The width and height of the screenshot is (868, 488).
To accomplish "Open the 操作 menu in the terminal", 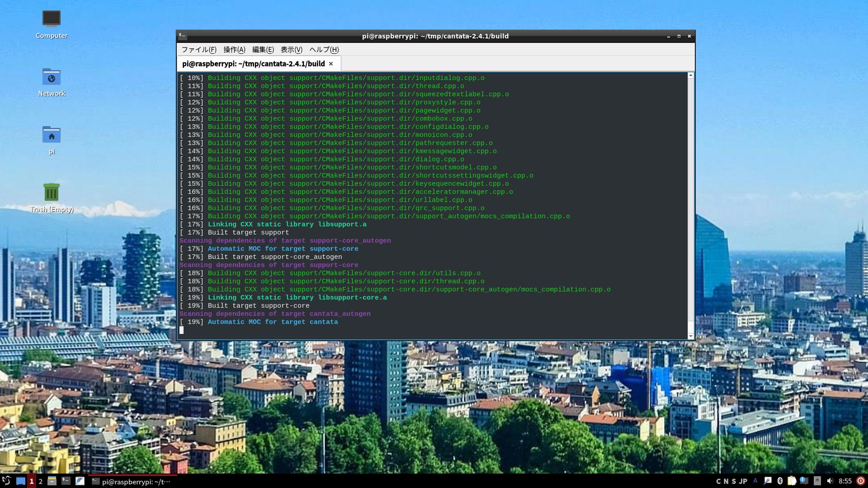I will [234, 50].
